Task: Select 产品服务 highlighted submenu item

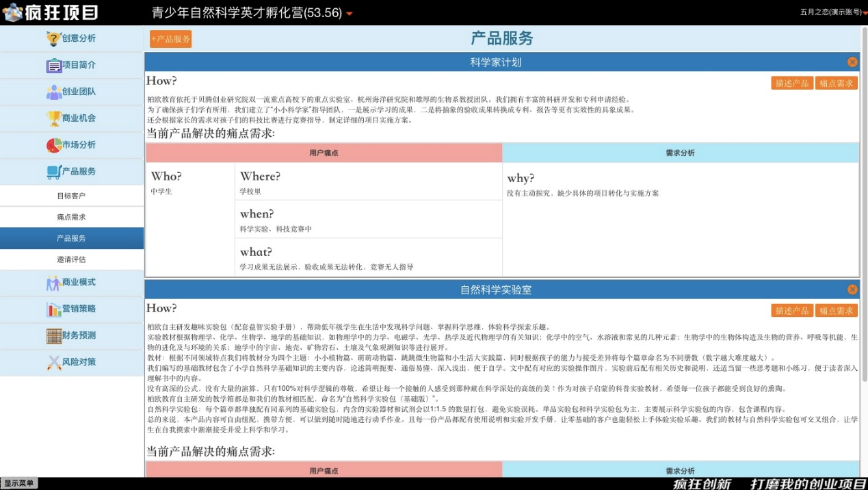Action: [x=72, y=238]
